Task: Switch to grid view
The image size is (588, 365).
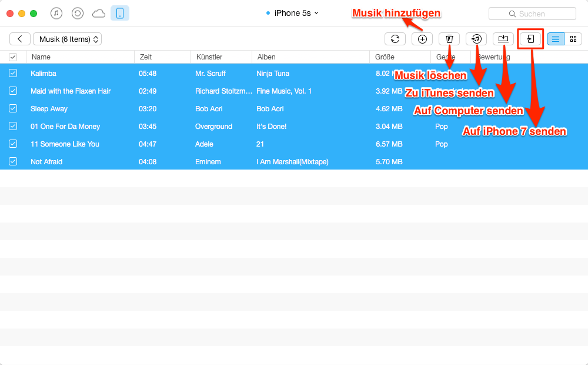Action: (x=573, y=39)
